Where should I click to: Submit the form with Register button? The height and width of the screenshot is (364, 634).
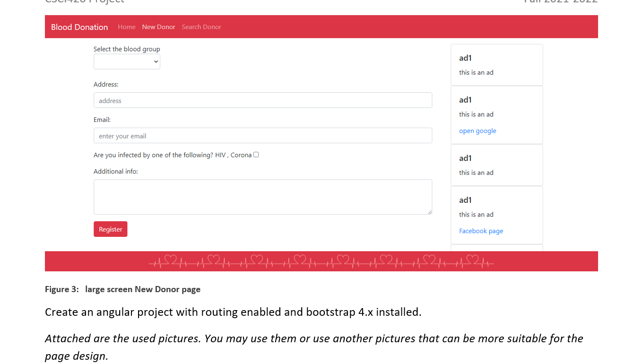pyautogui.click(x=111, y=229)
